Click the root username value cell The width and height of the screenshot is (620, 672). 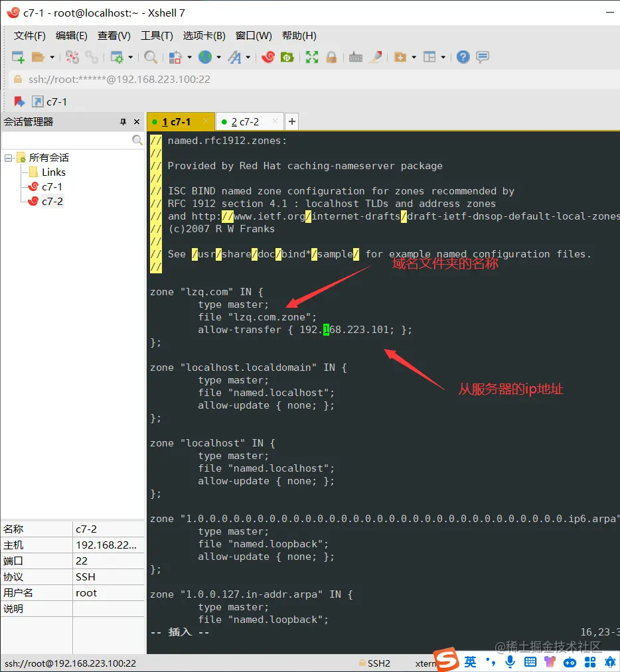108,592
